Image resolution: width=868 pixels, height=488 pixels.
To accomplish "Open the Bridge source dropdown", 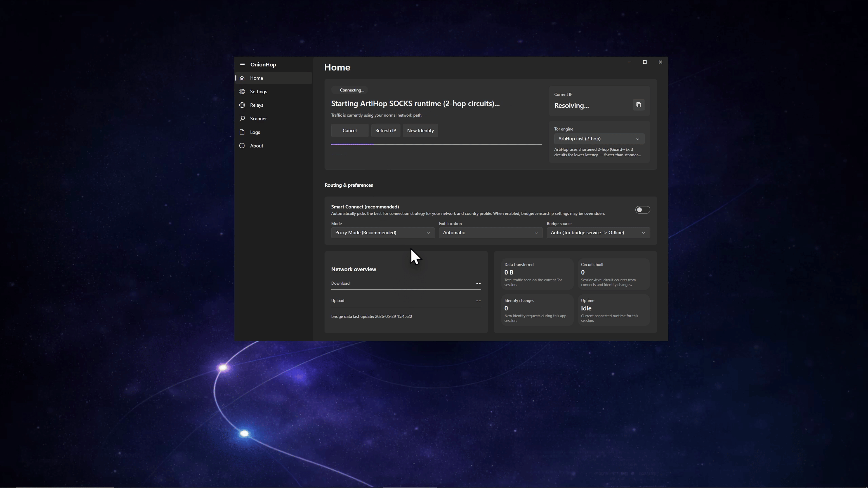I will 598,233.
